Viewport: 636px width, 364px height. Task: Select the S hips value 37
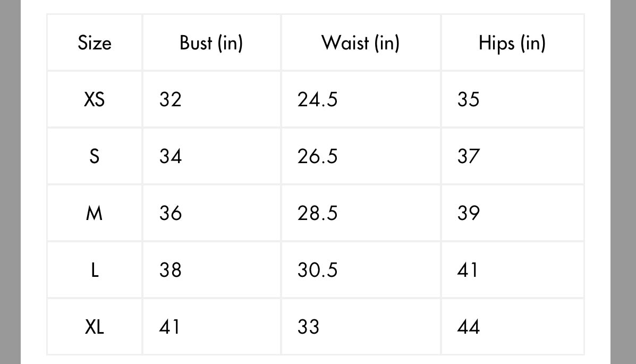click(468, 156)
